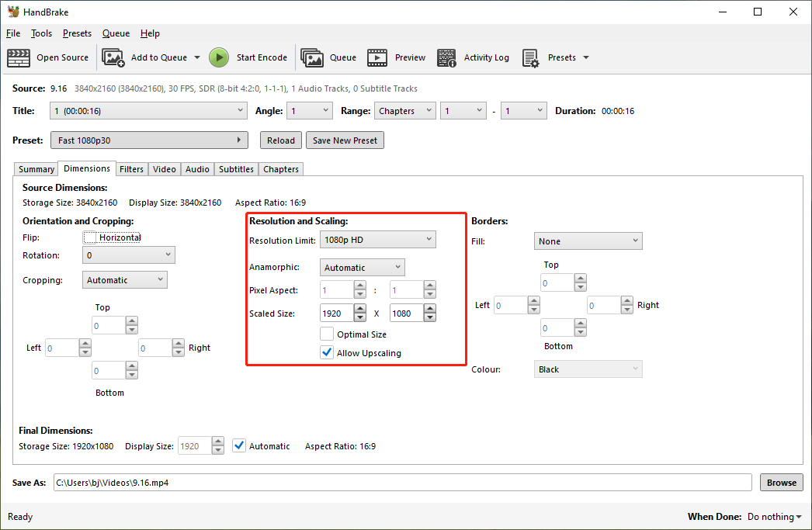
Task: Click the Start Encode label
Action: pyautogui.click(x=262, y=57)
